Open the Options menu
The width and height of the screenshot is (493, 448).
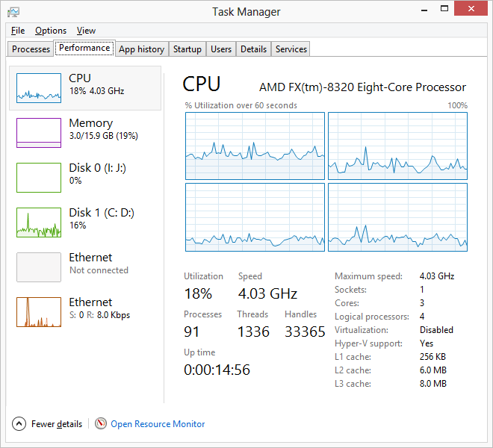click(51, 31)
